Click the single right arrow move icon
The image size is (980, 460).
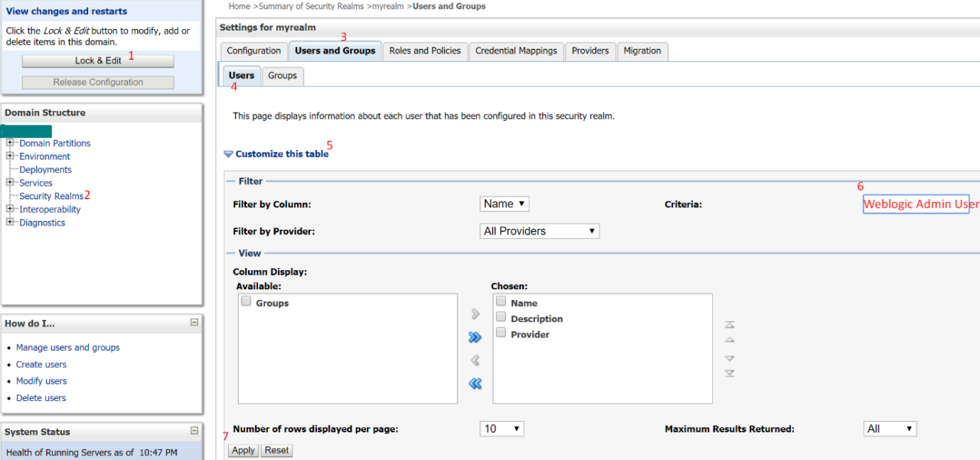tap(475, 315)
